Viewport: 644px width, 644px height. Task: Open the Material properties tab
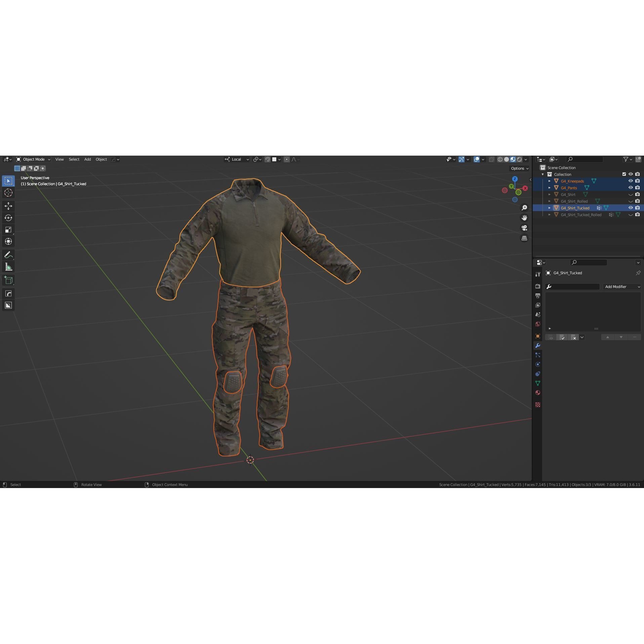(538, 393)
